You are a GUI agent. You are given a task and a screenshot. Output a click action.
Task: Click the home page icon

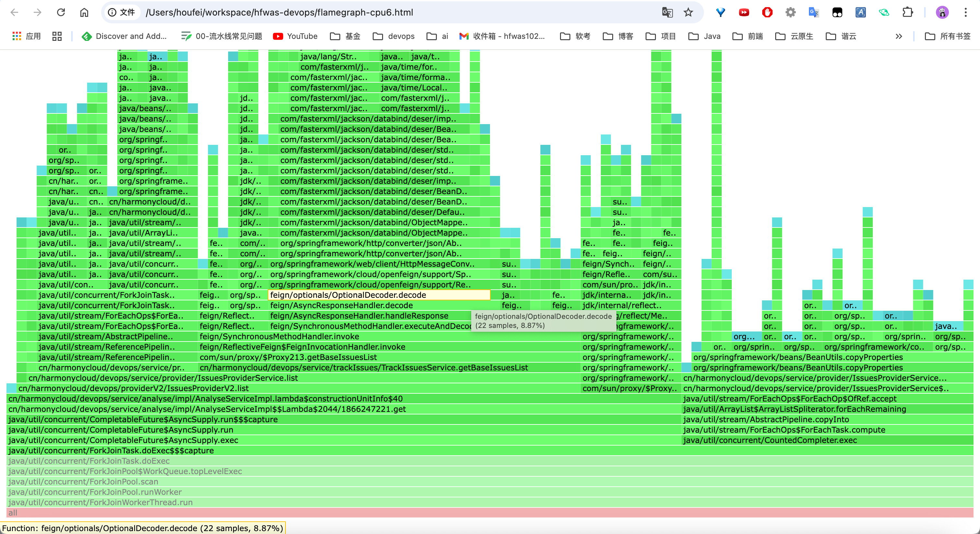point(84,13)
